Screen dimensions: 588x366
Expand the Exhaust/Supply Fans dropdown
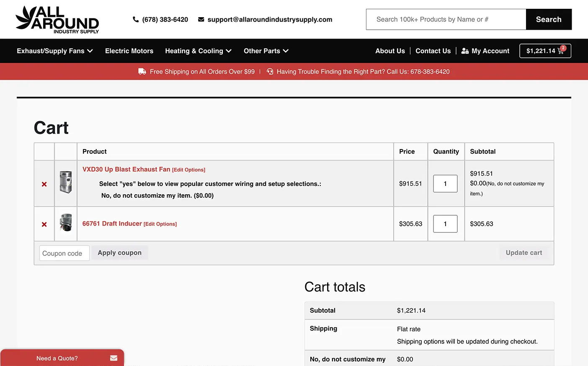55,51
